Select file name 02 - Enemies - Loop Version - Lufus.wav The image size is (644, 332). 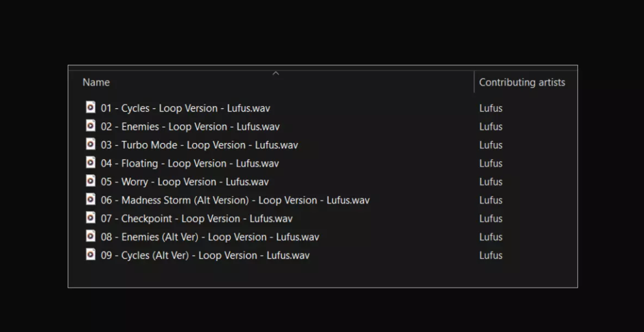click(x=190, y=127)
